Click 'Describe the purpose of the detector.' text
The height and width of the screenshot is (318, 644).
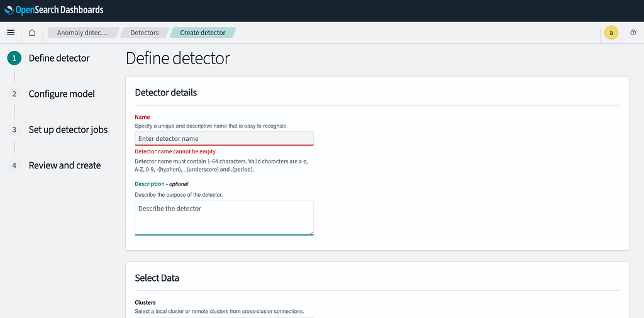click(x=179, y=194)
